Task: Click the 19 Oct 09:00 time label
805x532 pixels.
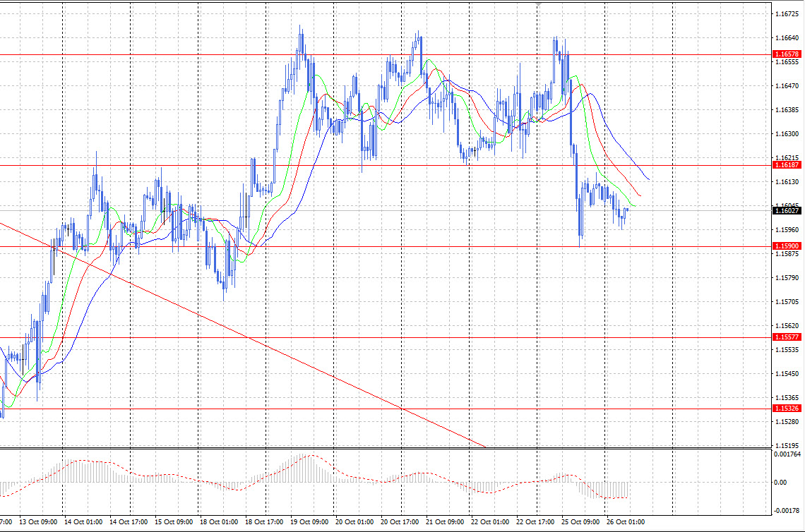Action: [309, 521]
